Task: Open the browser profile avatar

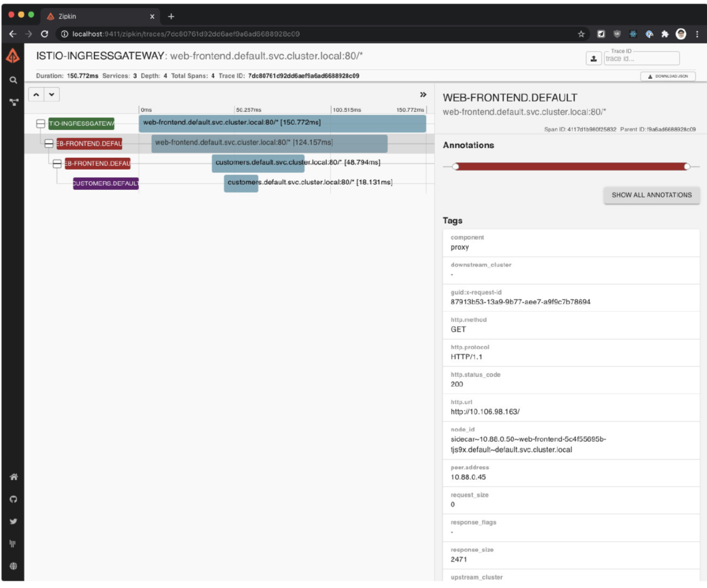Action: tap(681, 34)
